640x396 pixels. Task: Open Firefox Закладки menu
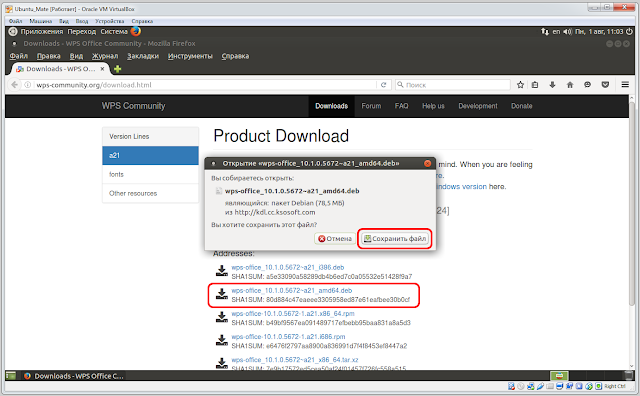[143, 56]
